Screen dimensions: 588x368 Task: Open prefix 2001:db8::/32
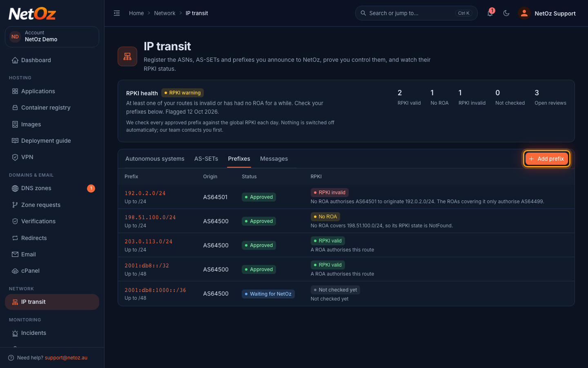tap(147, 265)
